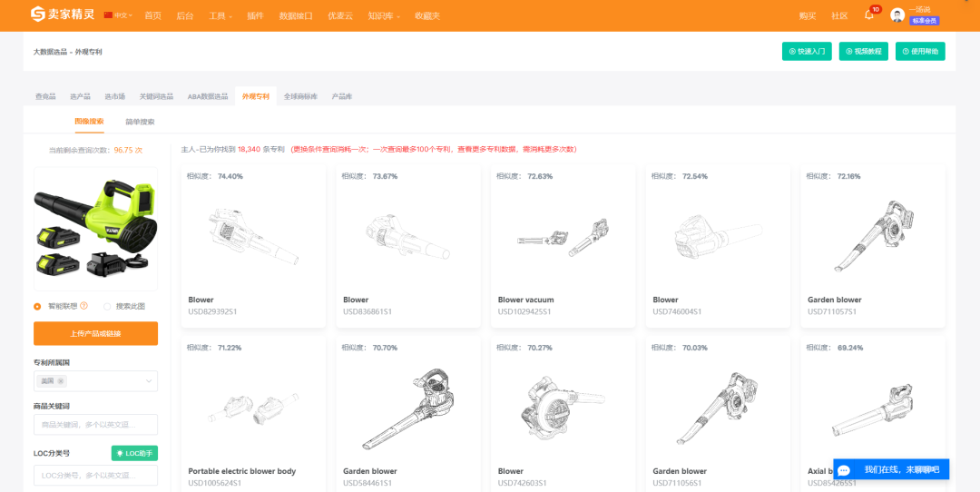Open Garden blower drawing USD711057S1
980x492 pixels.
[x=873, y=236]
